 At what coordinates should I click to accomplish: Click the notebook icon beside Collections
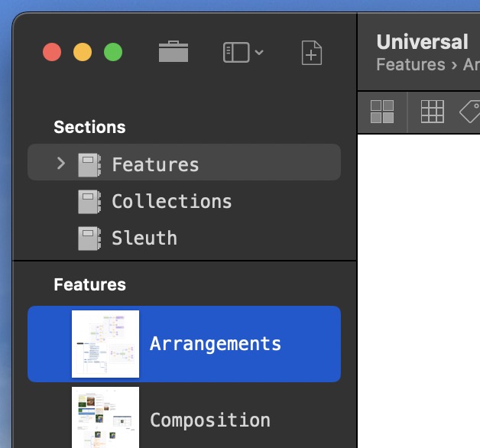point(89,202)
